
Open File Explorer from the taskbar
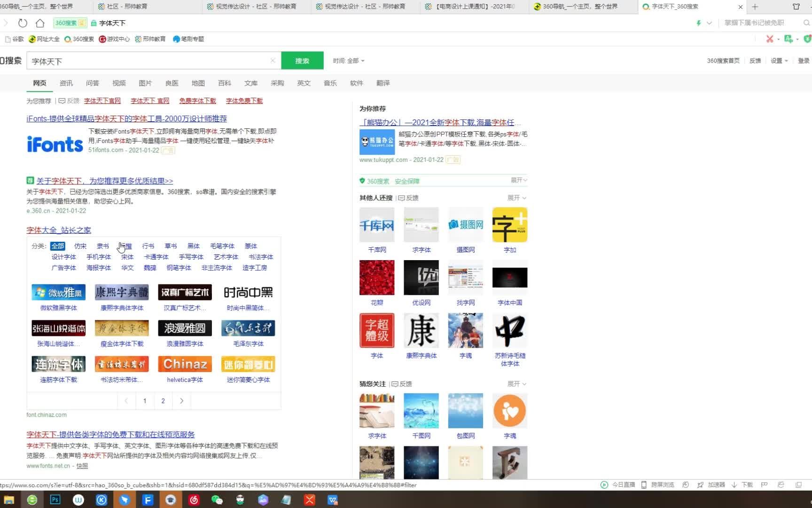9,500
